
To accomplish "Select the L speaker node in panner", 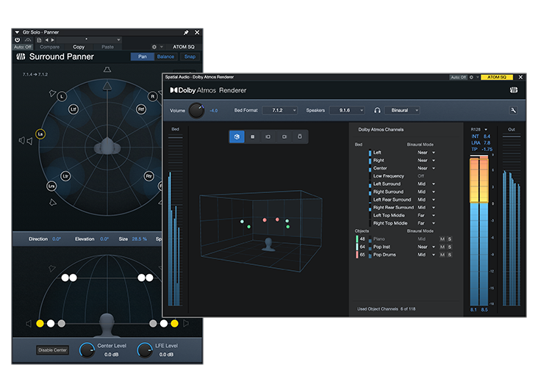I will click(x=62, y=97).
